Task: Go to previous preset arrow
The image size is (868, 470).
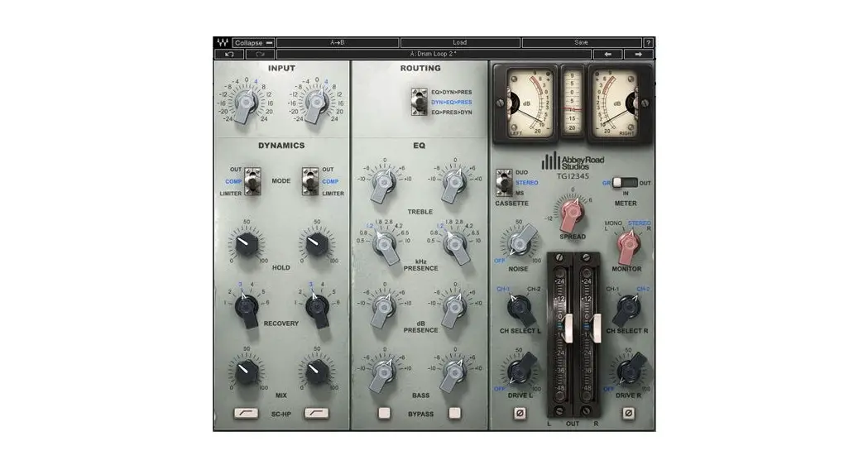Action: [607, 55]
